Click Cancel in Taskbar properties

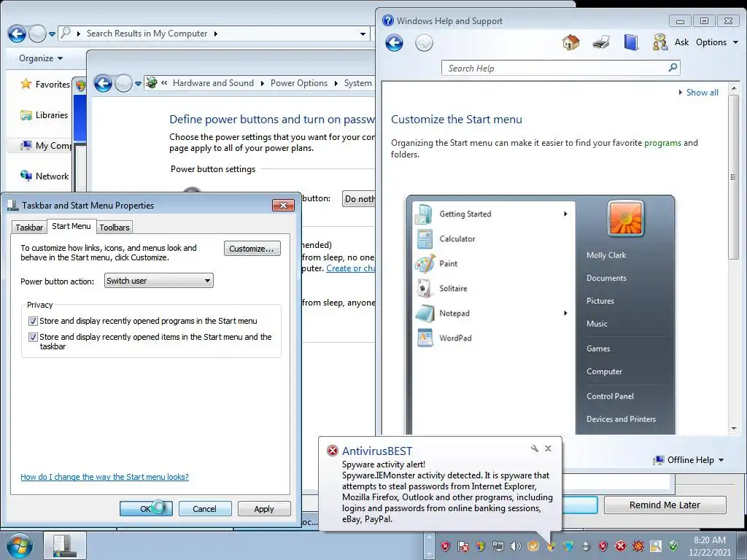[x=205, y=508]
